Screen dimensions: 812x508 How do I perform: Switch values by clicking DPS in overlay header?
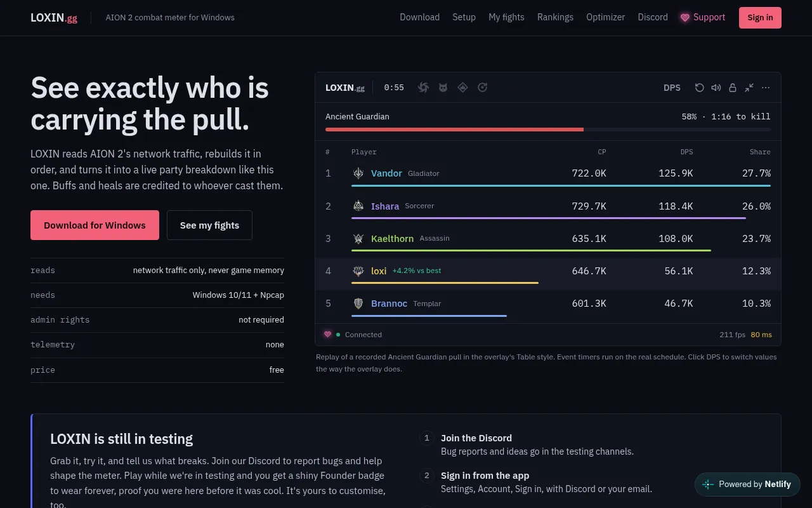coord(672,88)
